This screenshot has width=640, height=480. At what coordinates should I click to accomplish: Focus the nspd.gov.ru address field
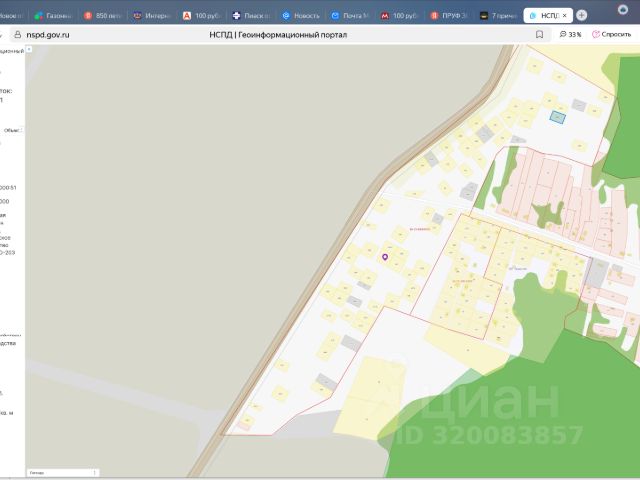tap(48, 35)
